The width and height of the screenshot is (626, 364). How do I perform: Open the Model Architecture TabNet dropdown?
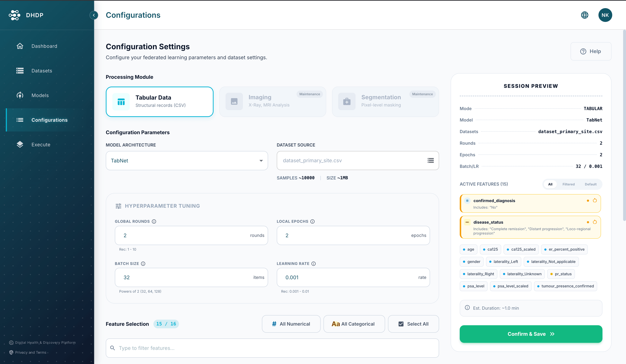[x=187, y=161]
